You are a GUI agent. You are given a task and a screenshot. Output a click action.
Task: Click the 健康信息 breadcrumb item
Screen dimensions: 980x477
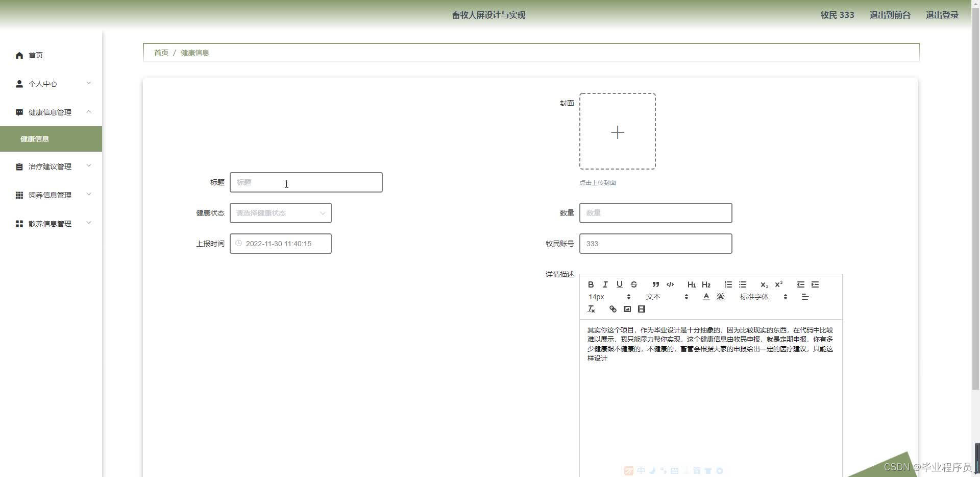[194, 53]
